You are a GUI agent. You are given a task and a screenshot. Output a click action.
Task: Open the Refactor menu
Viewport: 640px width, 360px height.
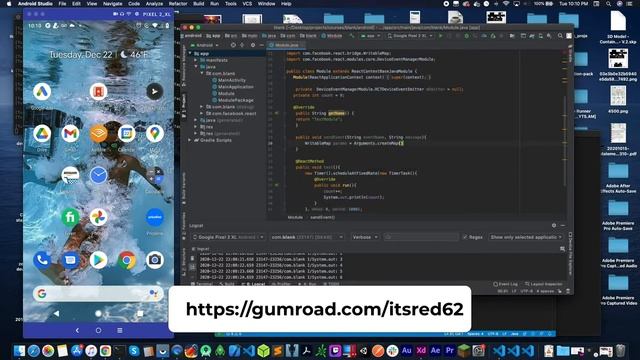pos(178,4)
